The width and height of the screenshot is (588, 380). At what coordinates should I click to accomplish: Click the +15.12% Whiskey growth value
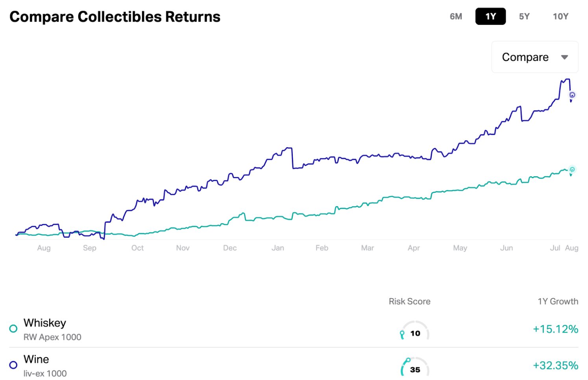(x=555, y=329)
